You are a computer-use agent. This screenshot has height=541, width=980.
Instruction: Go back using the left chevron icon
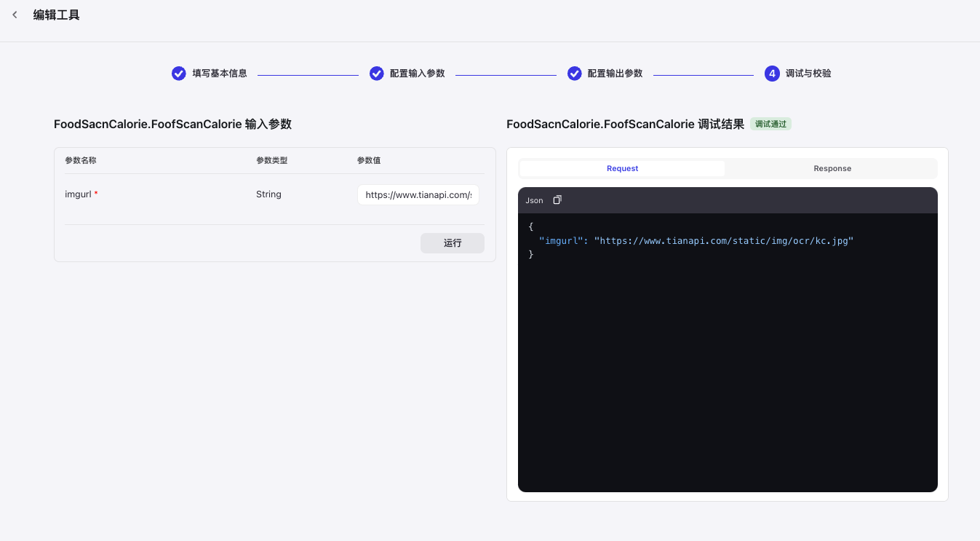point(15,15)
